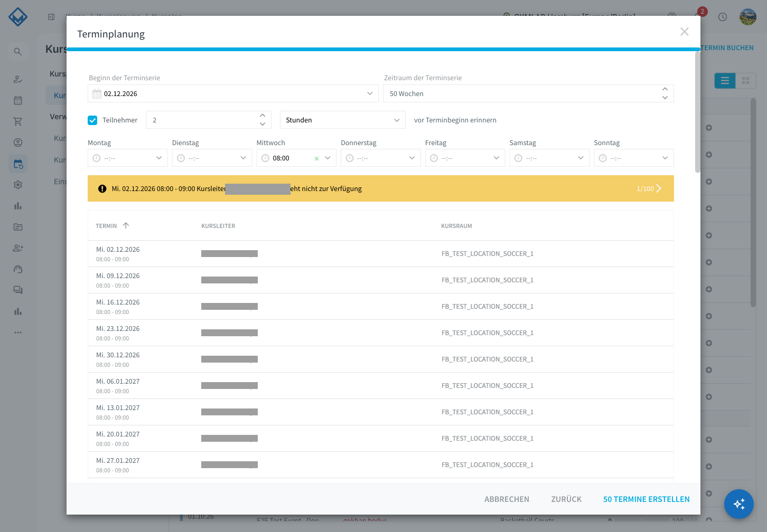
Task: Open the calendar icon in the sidebar
Action: 18,100
